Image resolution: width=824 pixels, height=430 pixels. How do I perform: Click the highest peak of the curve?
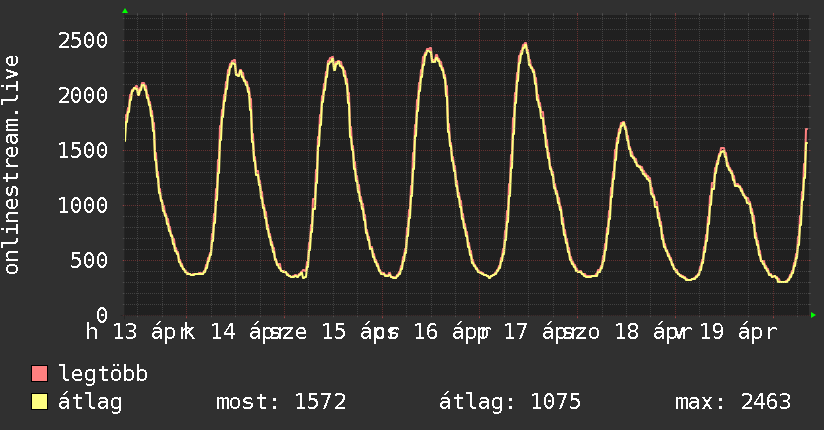click(x=524, y=44)
